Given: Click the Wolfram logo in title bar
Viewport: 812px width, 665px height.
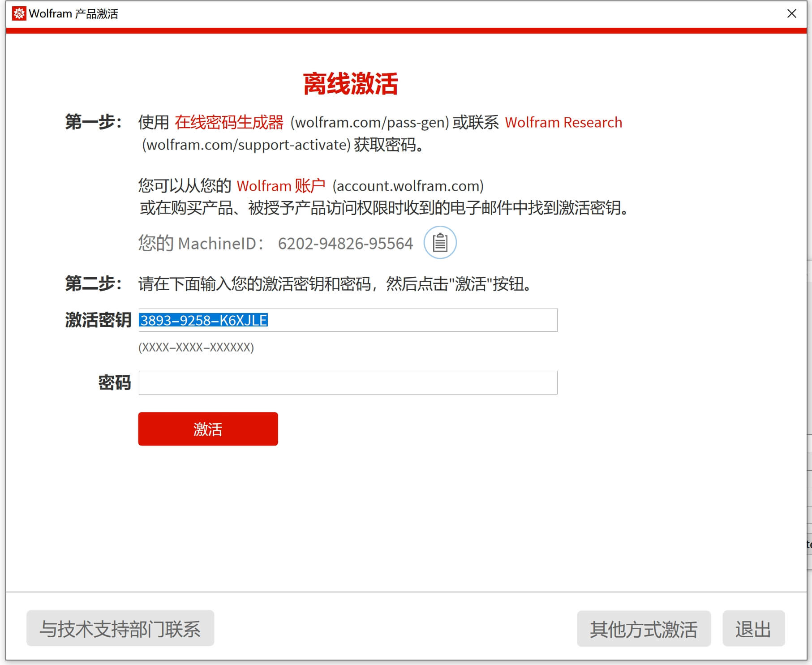Looking at the screenshot, I should click(19, 13).
